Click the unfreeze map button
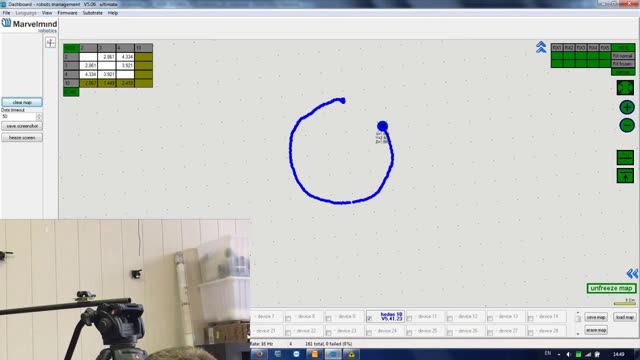 click(x=611, y=288)
